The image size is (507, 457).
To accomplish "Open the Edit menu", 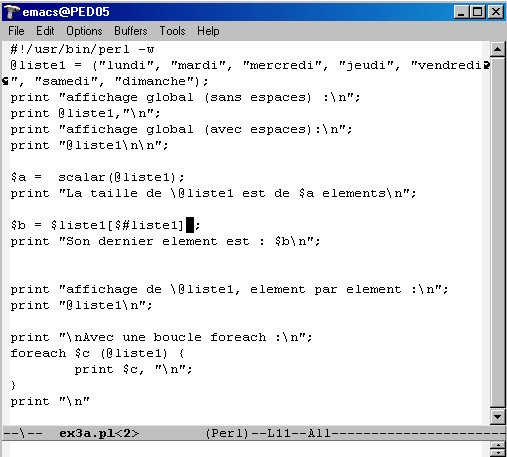I will tap(45, 31).
